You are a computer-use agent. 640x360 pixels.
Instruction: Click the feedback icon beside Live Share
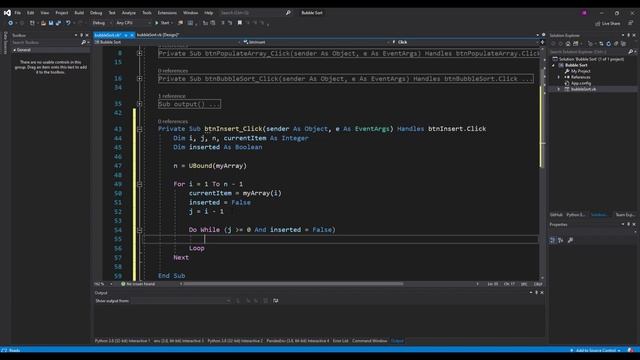tap(630, 23)
